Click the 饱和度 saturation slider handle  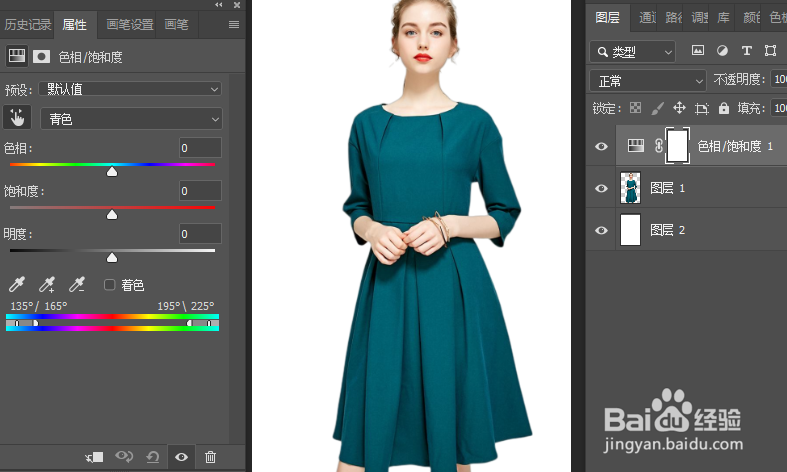[112, 215]
